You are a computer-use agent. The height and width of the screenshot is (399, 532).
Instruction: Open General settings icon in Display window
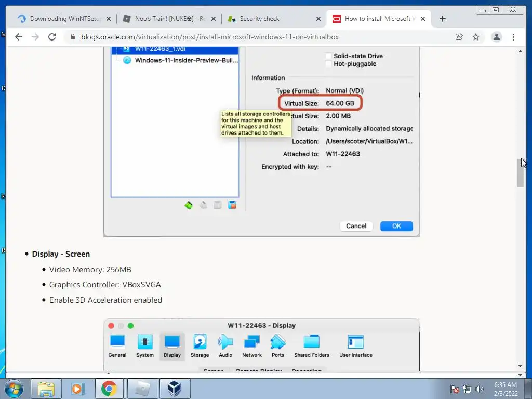(x=117, y=346)
